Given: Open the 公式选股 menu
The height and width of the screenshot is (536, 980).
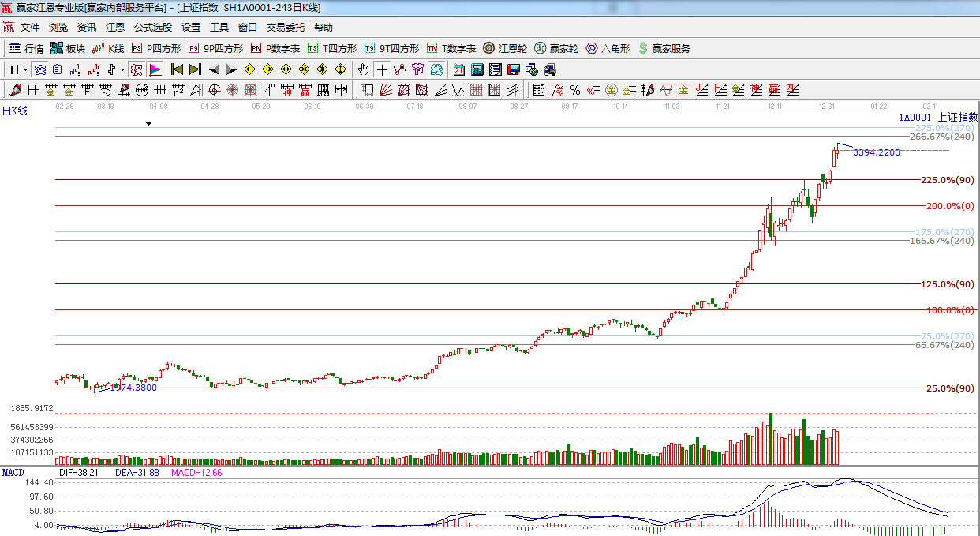Looking at the screenshot, I should coord(152,28).
